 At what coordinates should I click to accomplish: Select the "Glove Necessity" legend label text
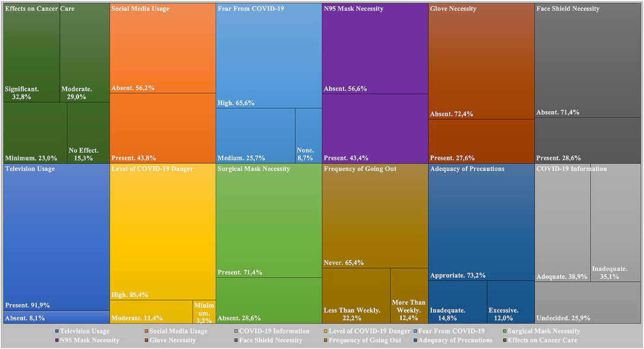pyautogui.click(x=172, y=340)
